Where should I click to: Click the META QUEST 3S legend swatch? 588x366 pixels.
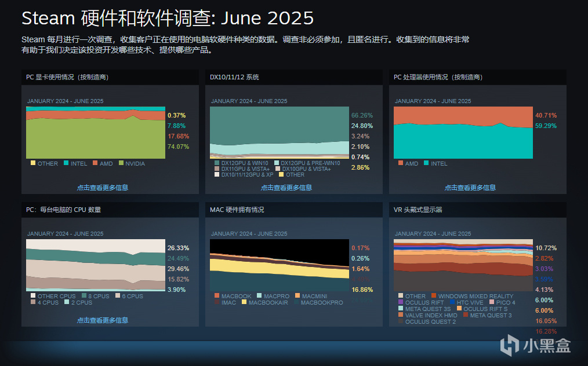(x=401, y=308)
